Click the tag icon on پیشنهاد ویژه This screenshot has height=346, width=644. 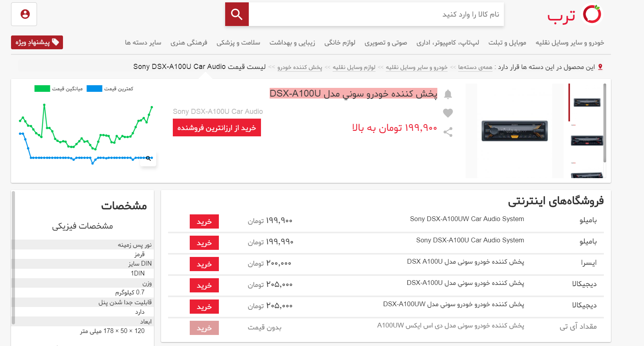tap(56, 42)
